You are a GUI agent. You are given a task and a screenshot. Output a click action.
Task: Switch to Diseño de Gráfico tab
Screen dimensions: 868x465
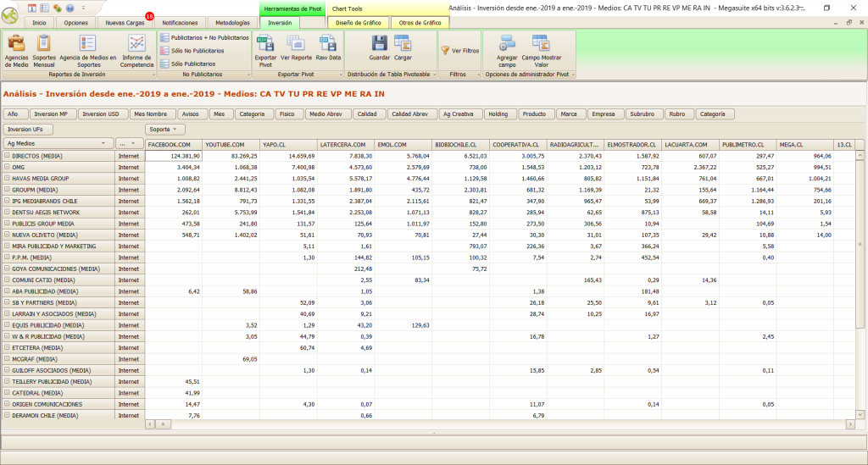359,23
